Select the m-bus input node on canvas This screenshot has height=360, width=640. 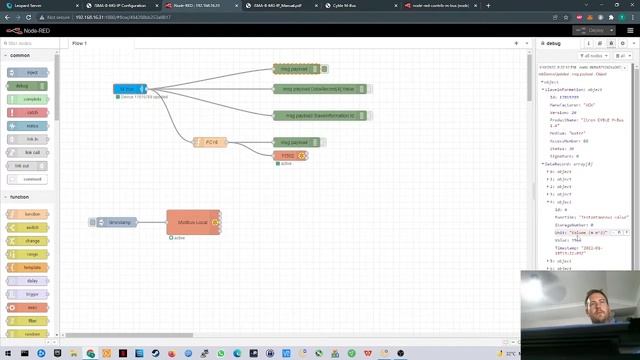[130, 89]
